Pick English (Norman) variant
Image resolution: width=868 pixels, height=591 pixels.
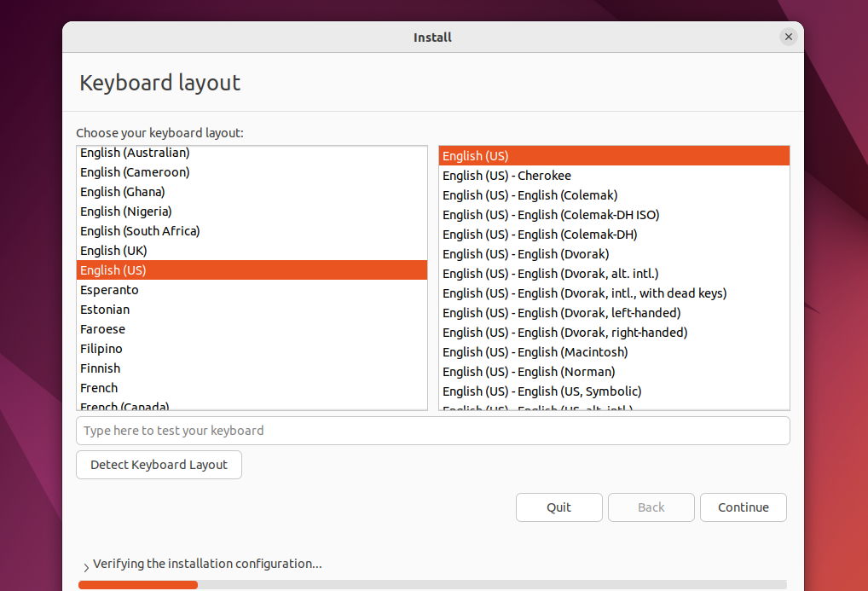pyautogui.click(x=614, y=372)
